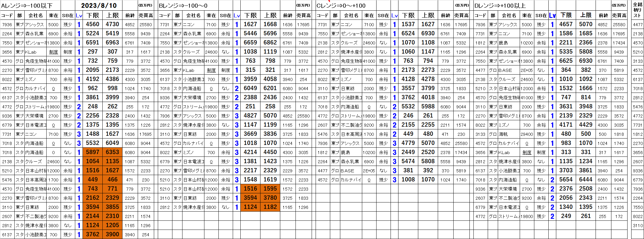Screen dimensions: 644x239
Task: Select the D range value 2508
Action: (586, 189)
